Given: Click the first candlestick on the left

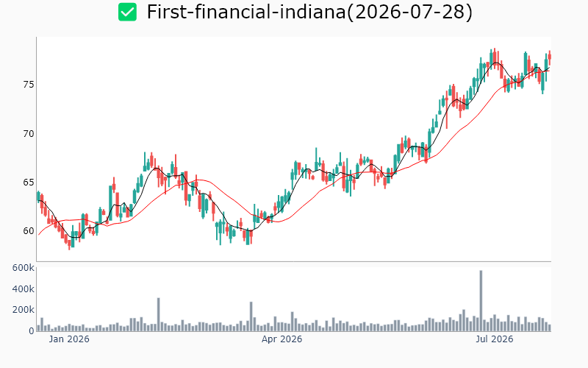Looking at the screenshot, I should tap(38, 197).
